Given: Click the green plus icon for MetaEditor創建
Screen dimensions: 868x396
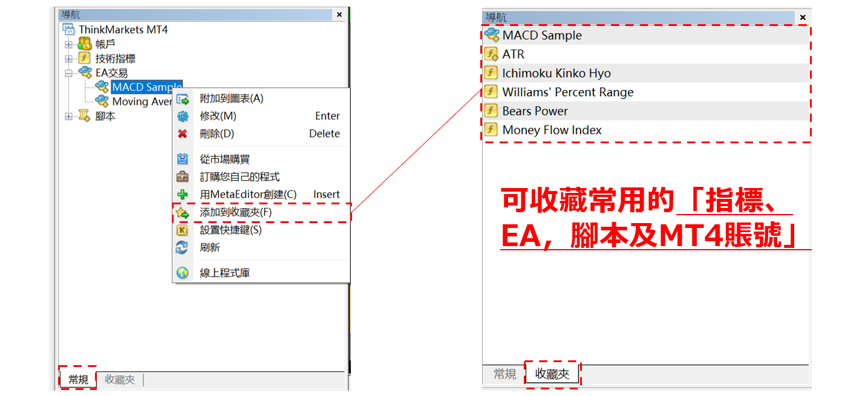Looking at the screenshot, I should tap(182, 194).
